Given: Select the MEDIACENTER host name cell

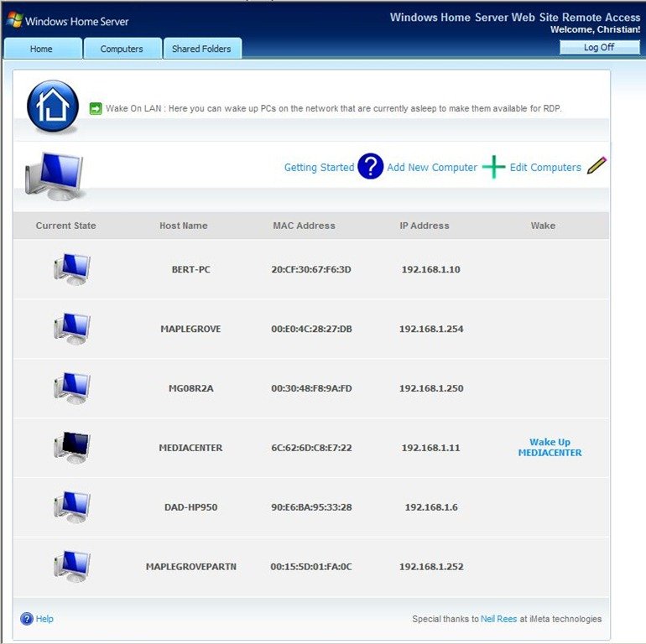Looking at the screenshot, I should 190,448.
